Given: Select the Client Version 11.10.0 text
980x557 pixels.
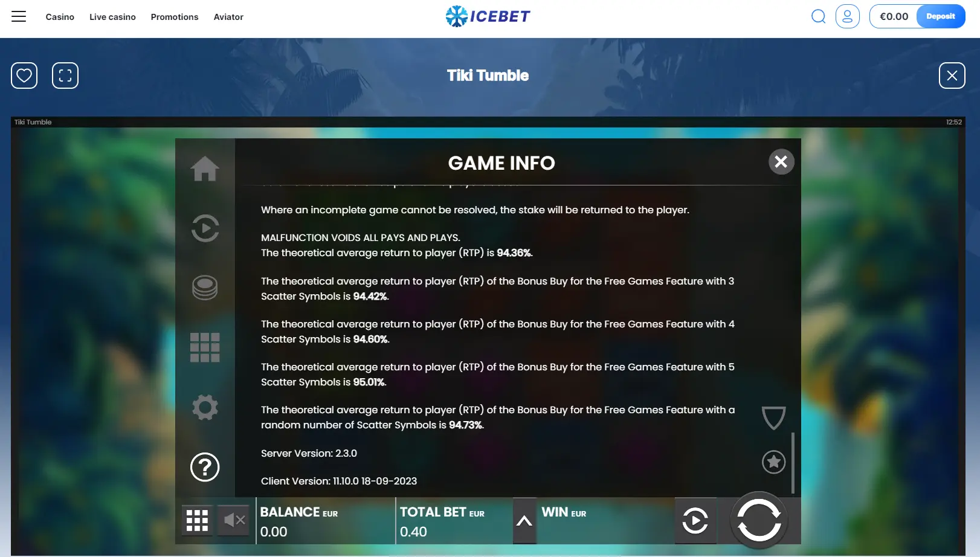Looking at the screenshot, I should 339,481.
